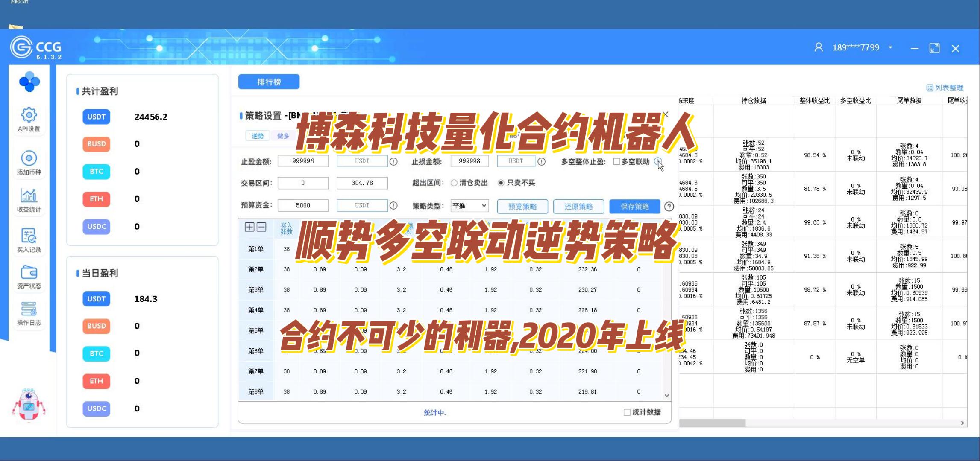Click right arrow of horizontal scrollbar

pos(962,423)
